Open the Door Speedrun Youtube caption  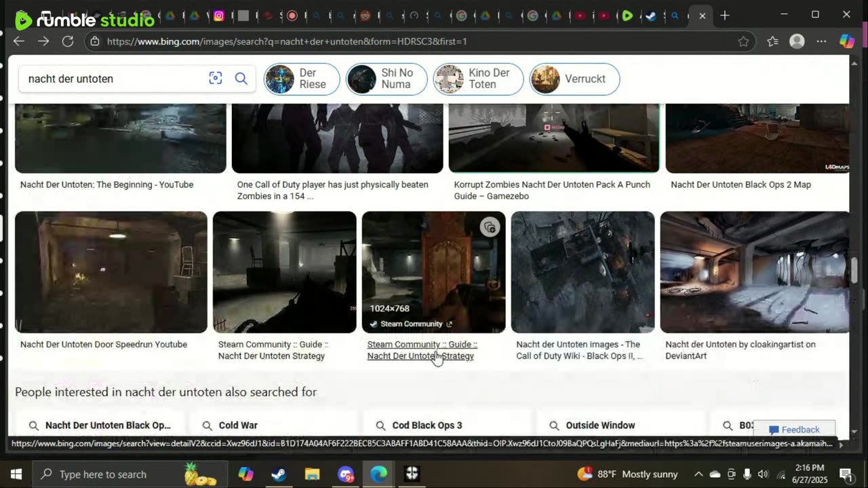tap(104, 344)
